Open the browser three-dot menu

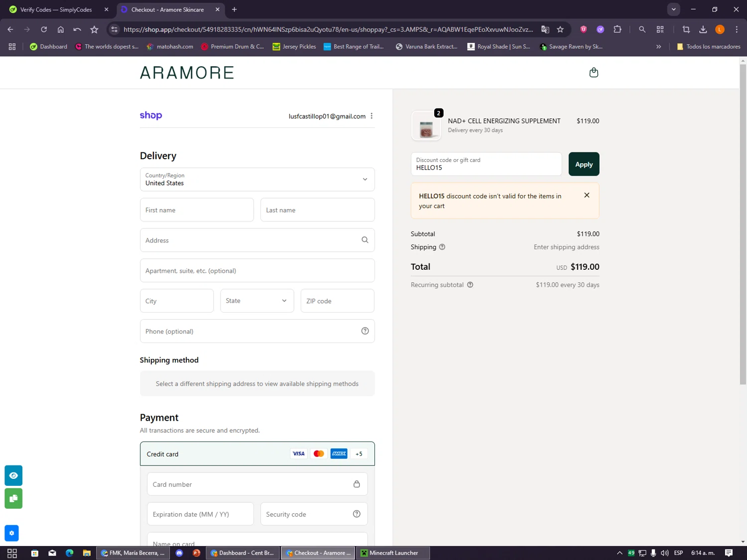coord(737,29)
